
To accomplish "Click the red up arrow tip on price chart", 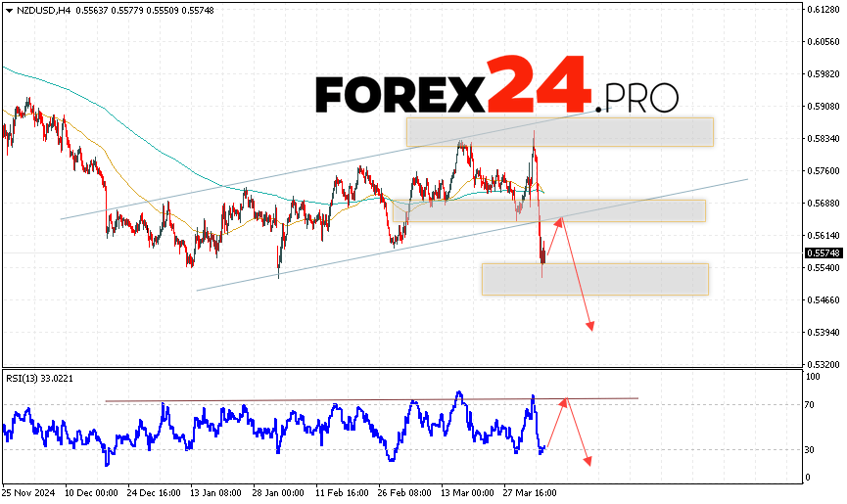I will pyautogui.click(x=561, y=219).
